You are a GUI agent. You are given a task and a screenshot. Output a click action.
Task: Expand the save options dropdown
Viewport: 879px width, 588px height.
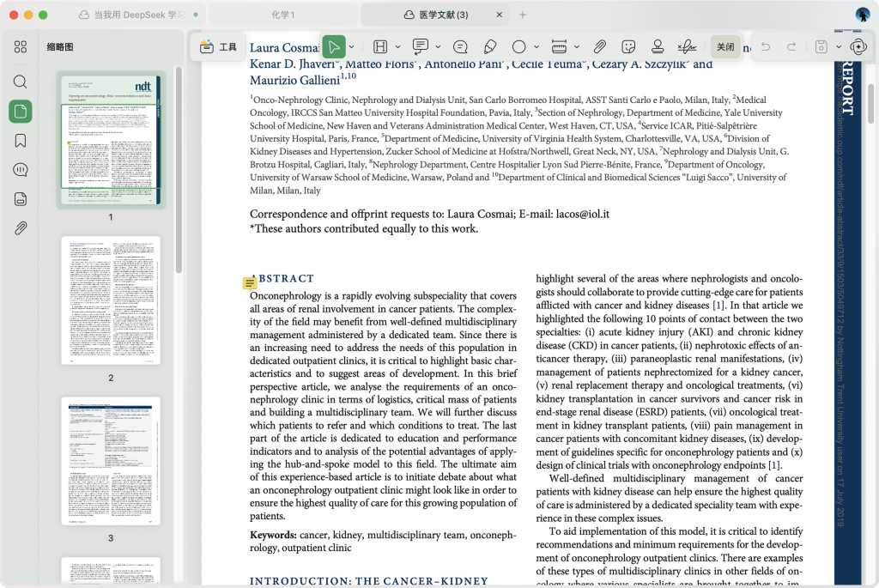[839, 47]
